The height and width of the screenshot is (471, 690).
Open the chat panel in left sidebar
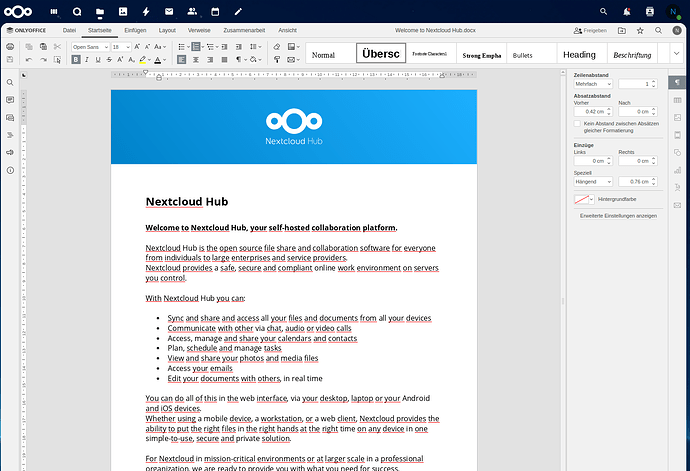[10, 118]
